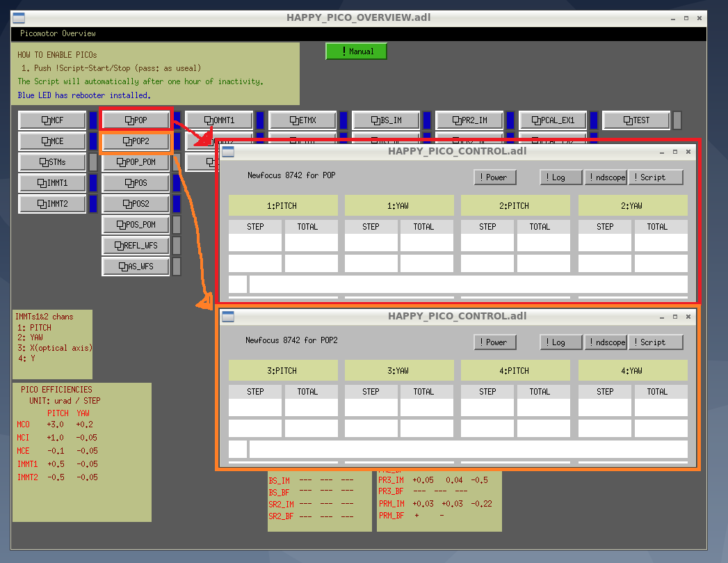The image size is (728, 563).
Task: Click the gray status LED beside STMs
Action: pyautogui.click(x=93, y=162)
